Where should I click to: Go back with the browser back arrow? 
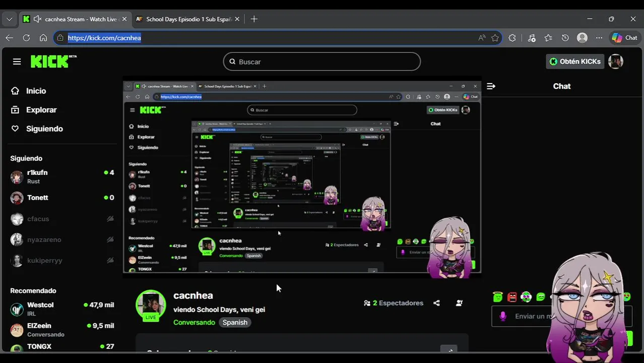(10, 38)
